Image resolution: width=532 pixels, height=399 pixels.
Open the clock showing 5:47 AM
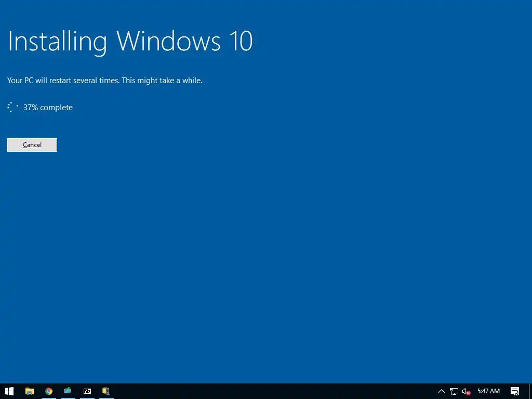coord(488,391)
